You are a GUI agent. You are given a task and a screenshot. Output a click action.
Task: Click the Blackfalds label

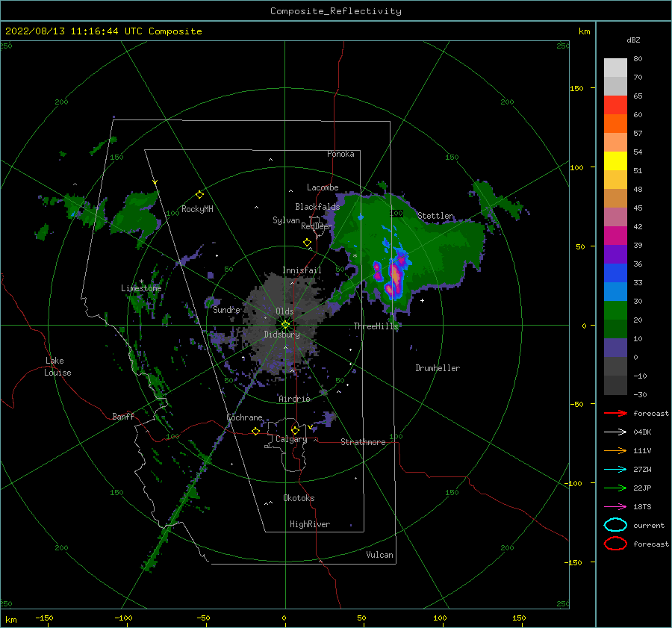(317, 207)
